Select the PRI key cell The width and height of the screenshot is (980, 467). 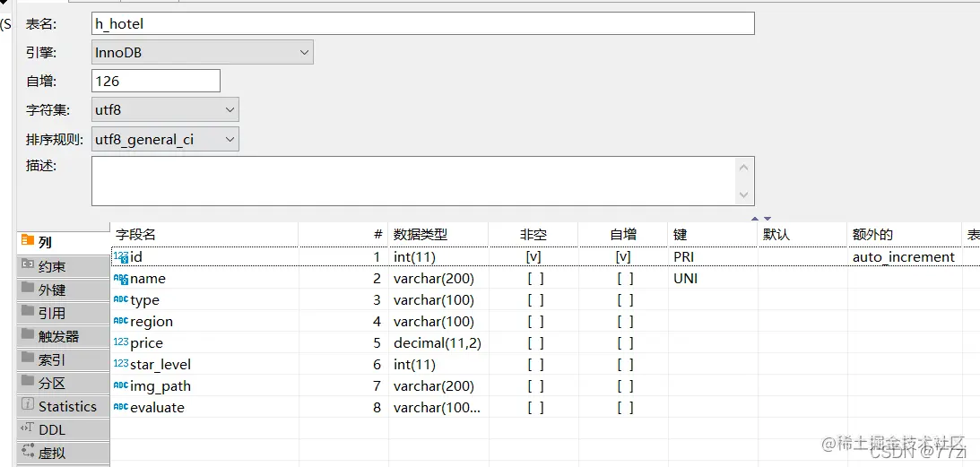click(x=713, y=257)
